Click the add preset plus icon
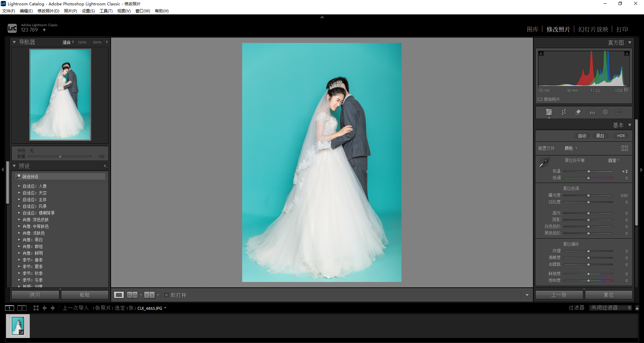 click(105, 166)
